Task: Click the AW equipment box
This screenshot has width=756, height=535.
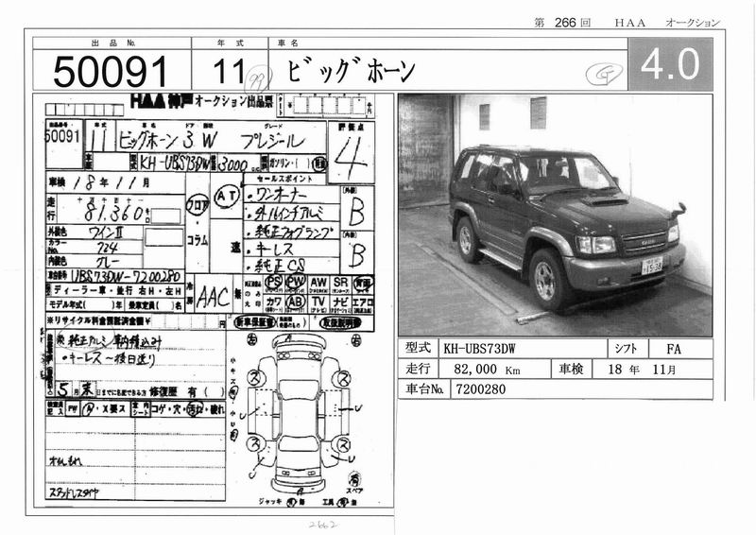Action: click(x=318, y=282)
